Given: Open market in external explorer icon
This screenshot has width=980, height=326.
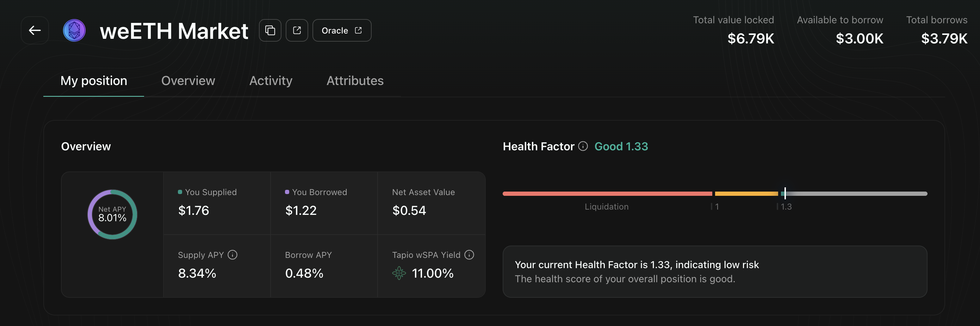Looking at the screenshot, I should click(x=297, y=30).
